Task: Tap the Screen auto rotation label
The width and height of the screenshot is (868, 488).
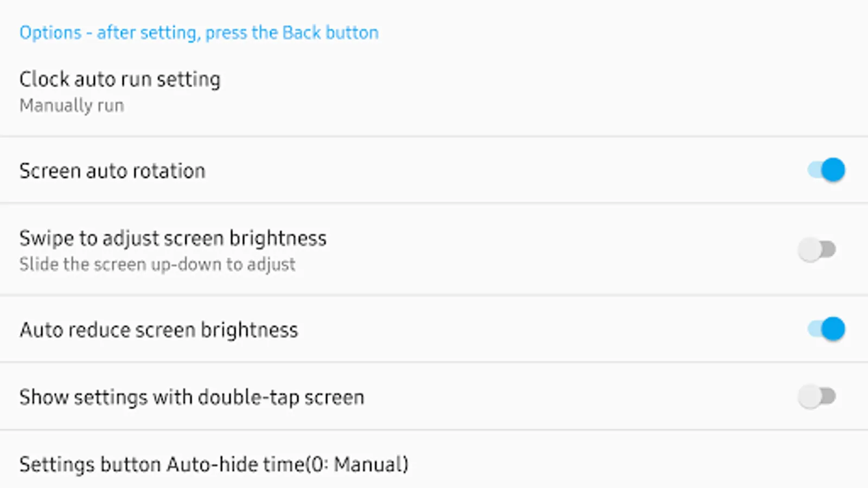Action: pyautogui.click(x=112, y=171)
